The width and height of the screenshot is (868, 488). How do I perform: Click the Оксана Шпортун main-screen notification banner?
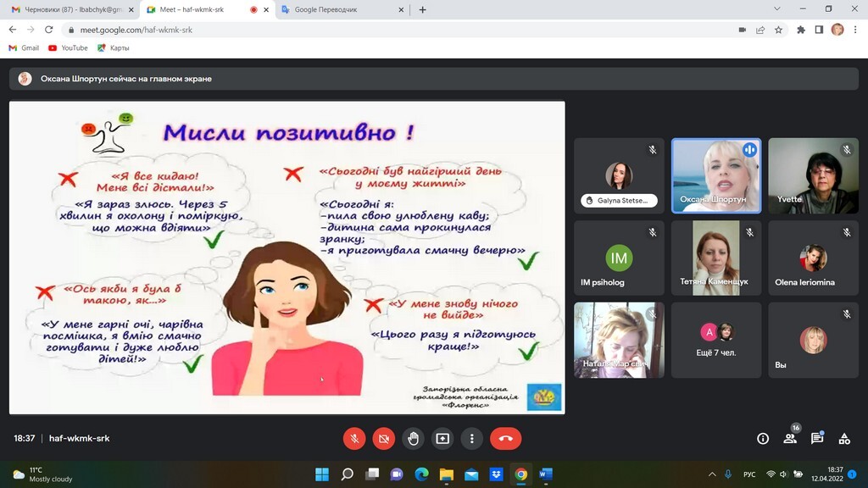pos(434,79)
